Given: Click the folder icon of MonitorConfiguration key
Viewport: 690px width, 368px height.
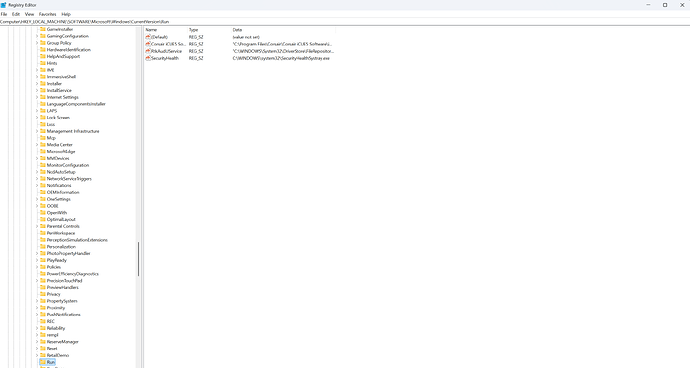Looking at the screenshot, I should pyautogui.click(x=43, y=165).
